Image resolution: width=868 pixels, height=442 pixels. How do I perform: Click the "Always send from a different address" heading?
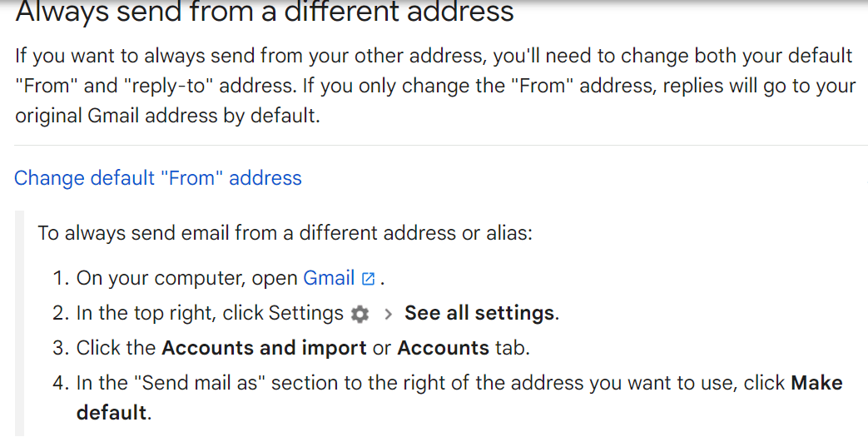coord(265,12)
